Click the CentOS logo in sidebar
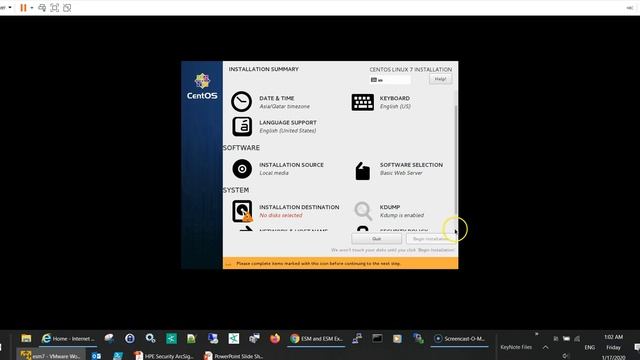The image size is (640, 360). point(202,86)
